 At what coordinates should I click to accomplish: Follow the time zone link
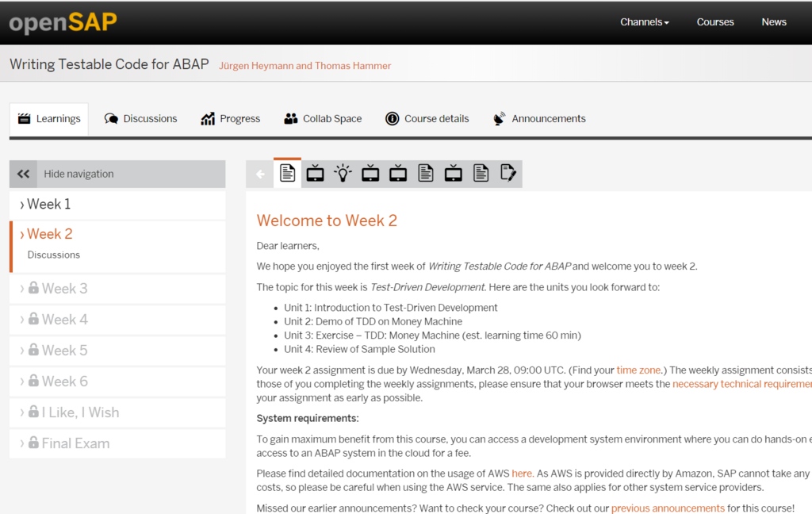click(x=638, y=370)
